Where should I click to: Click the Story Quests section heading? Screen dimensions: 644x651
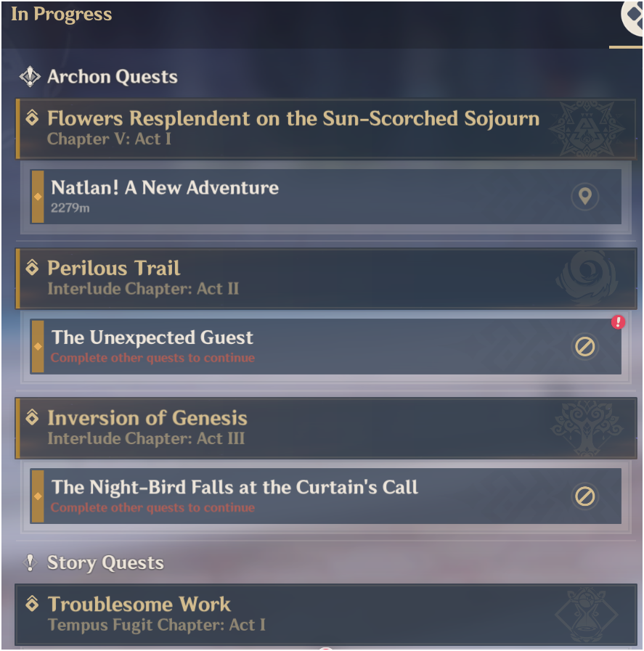105,563
